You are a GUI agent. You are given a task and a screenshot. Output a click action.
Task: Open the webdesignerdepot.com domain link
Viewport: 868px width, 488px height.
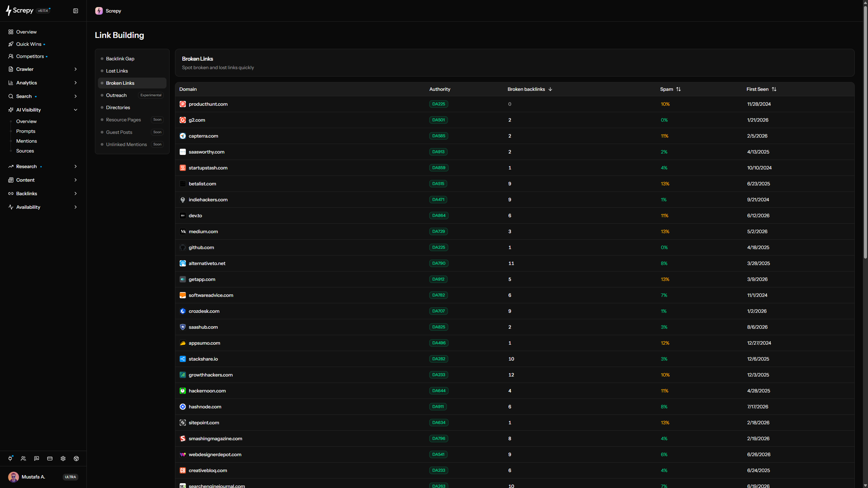215,454
